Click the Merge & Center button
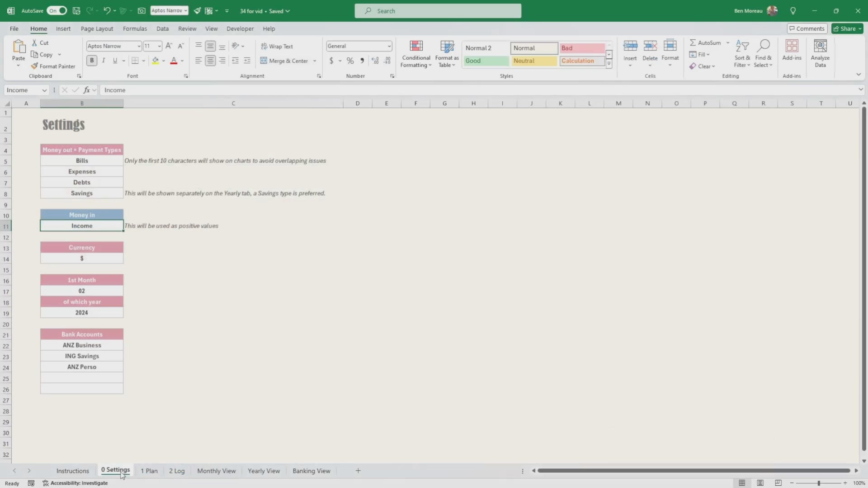This screenshot has height=488, width=868. 284,61
